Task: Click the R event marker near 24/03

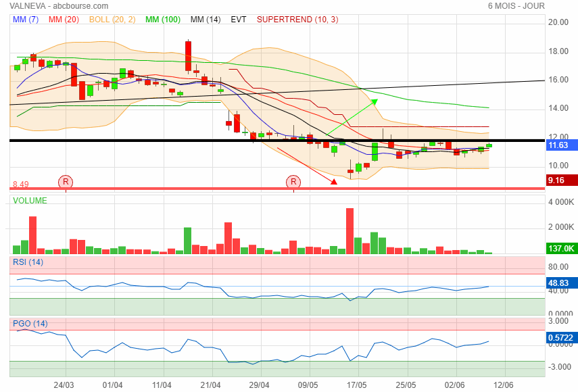Action: (x=66, y=182)
